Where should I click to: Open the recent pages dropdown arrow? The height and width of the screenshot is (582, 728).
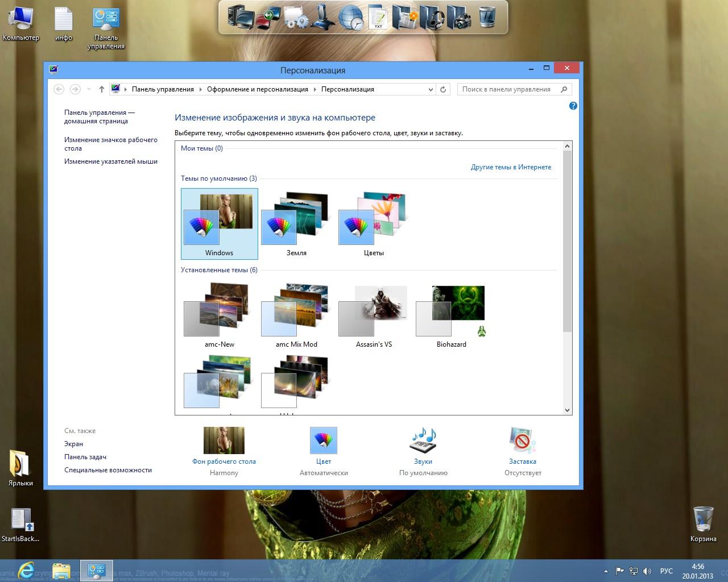(x=89, y=89)
